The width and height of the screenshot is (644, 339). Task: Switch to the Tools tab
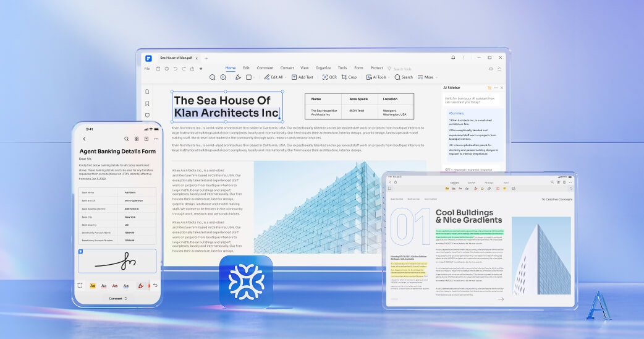coord(342,68)
